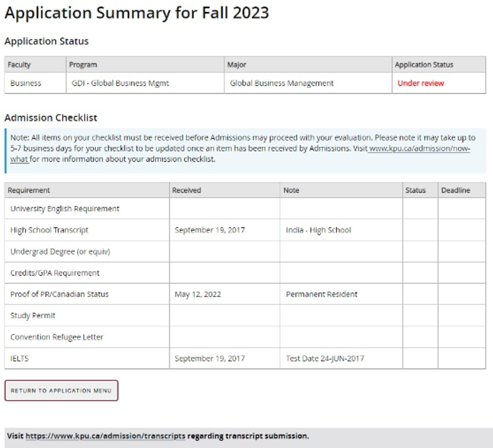Open the kpu.ca/admission/transcripts link

(x=105, y=436)
